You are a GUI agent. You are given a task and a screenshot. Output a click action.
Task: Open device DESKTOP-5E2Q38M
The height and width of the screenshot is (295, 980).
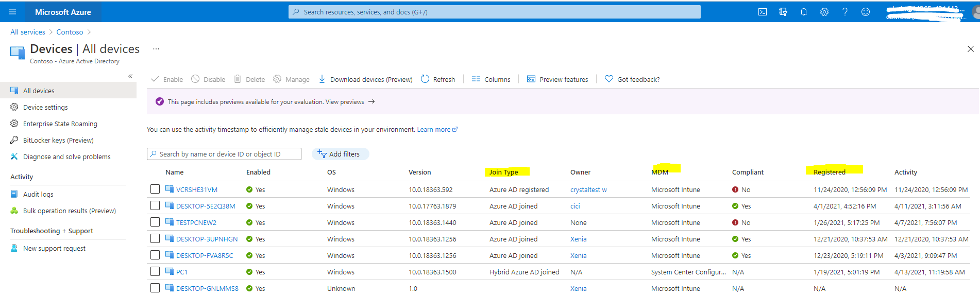(206, 206)
